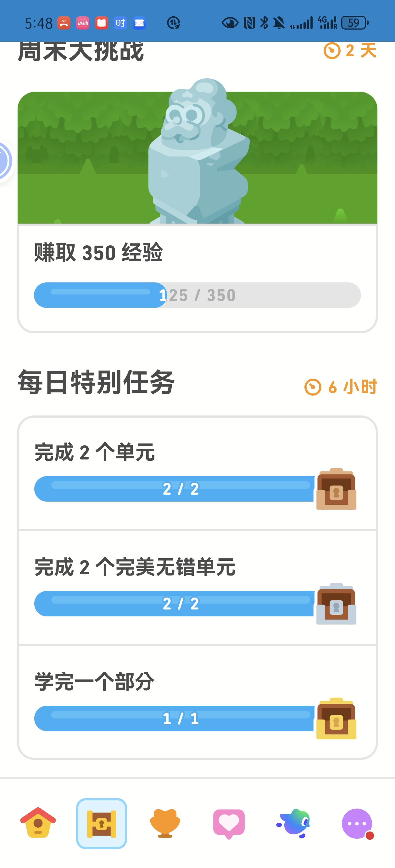395x868 pixels.
Task: Tap the 125 / 350 XP progress bar
Action: click(197, 295)
